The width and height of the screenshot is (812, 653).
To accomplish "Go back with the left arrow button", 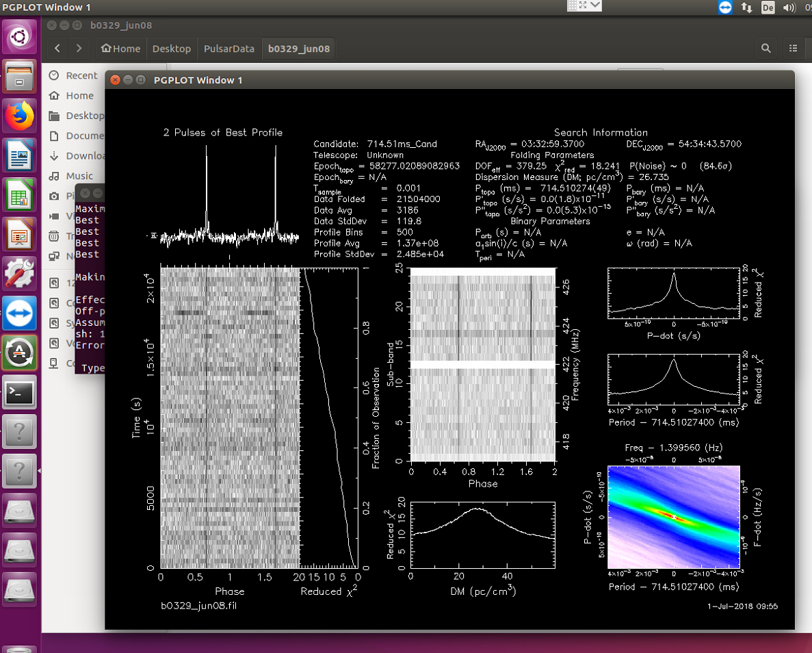I will (57, 48).
